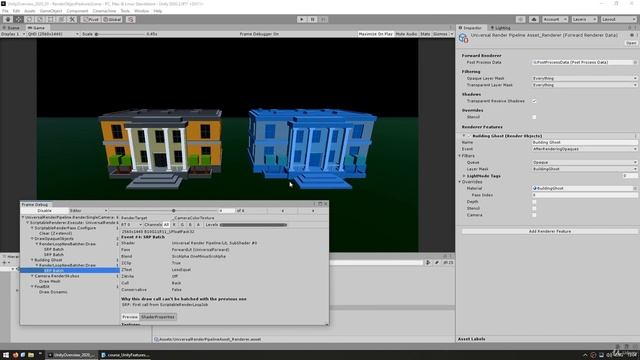640x360 pixels.
Task: Open Layer Mask BuildingGhost dropdown
Action: 584,169
